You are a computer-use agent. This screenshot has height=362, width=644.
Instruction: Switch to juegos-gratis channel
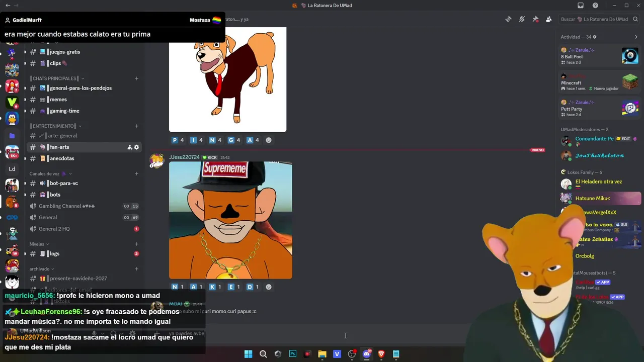click(x=85, y=52)
